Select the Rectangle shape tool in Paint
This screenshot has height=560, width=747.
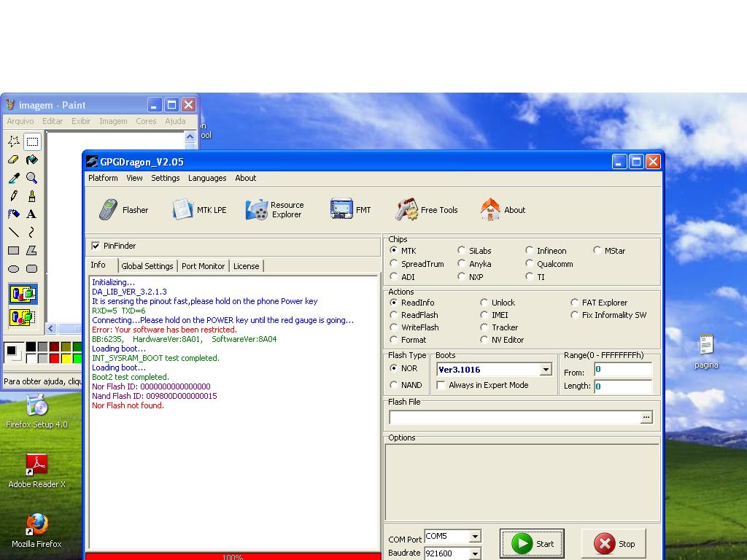pyautogui.click(x=14, y=251)
